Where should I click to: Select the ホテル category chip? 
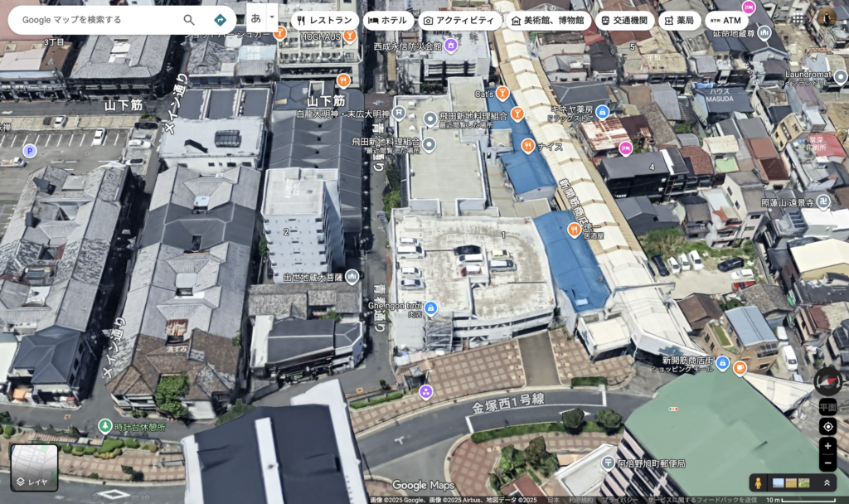pos(387,20)
